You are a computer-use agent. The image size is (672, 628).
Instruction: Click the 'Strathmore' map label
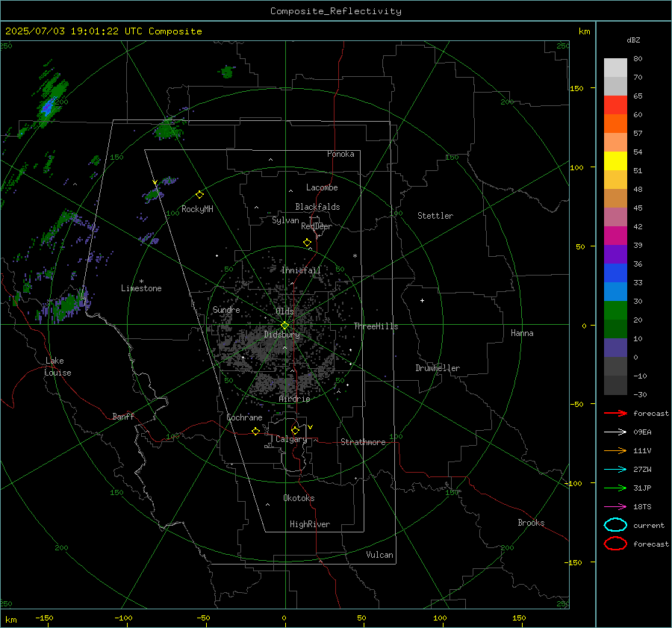point(363,442)
